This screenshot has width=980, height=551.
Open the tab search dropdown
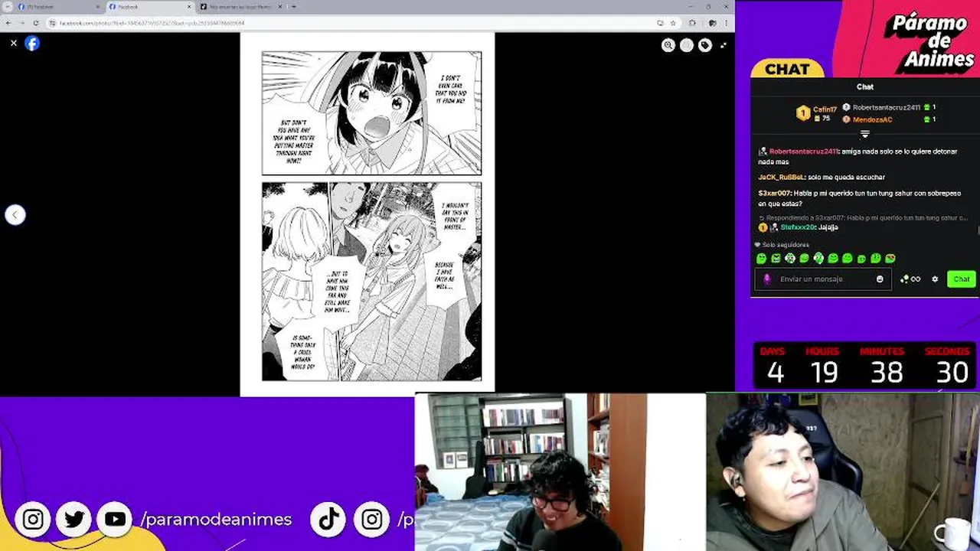point(7,6)
